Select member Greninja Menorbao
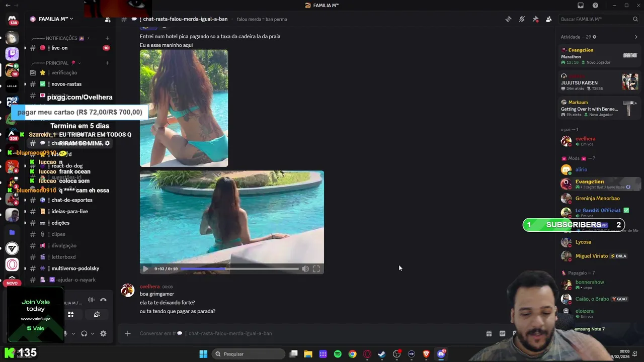The image size is (644, 362). tap(600, 198)
